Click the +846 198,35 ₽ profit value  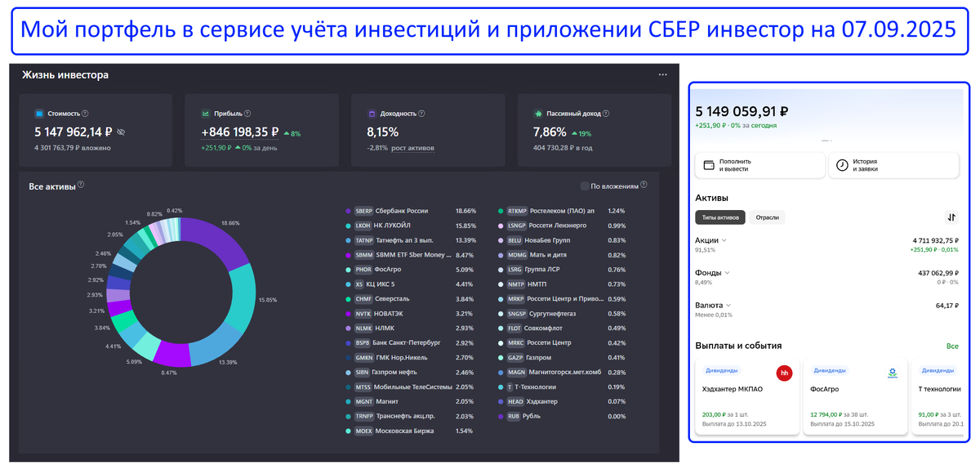coord(240,132)
